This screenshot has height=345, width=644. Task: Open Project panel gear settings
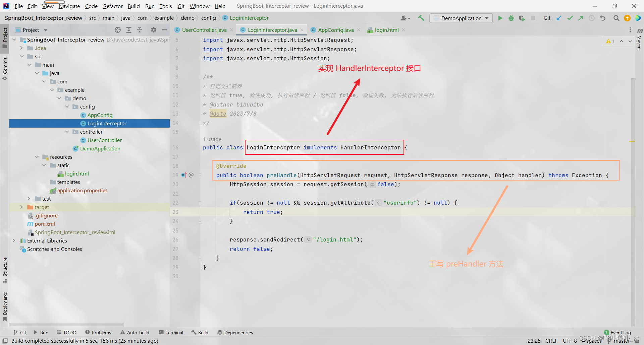tap(154, 30)
